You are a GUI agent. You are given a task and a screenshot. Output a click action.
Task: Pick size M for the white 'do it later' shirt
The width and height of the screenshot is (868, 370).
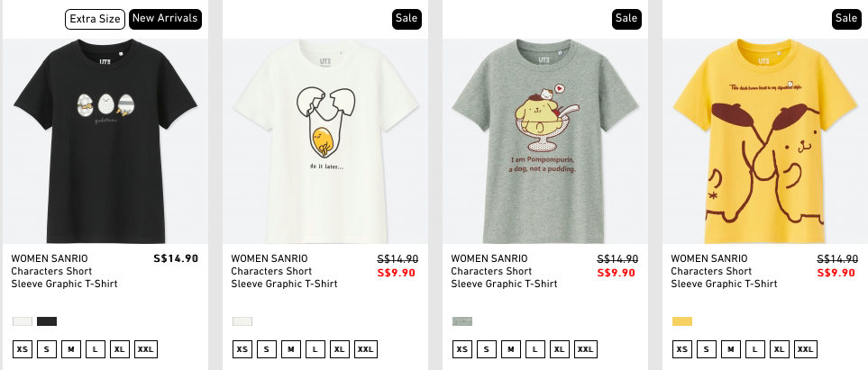click(x=291, y=349)
